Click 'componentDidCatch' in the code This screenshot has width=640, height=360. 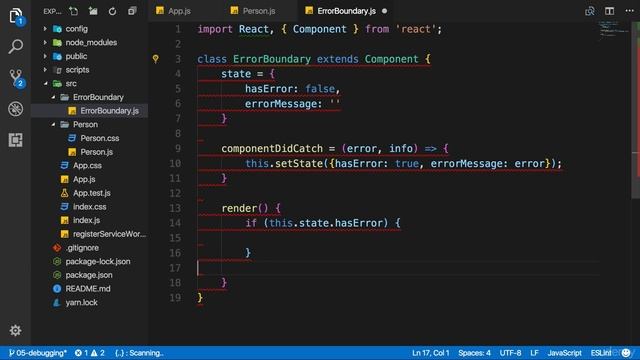pyautogui.click(x=272, y=149)
